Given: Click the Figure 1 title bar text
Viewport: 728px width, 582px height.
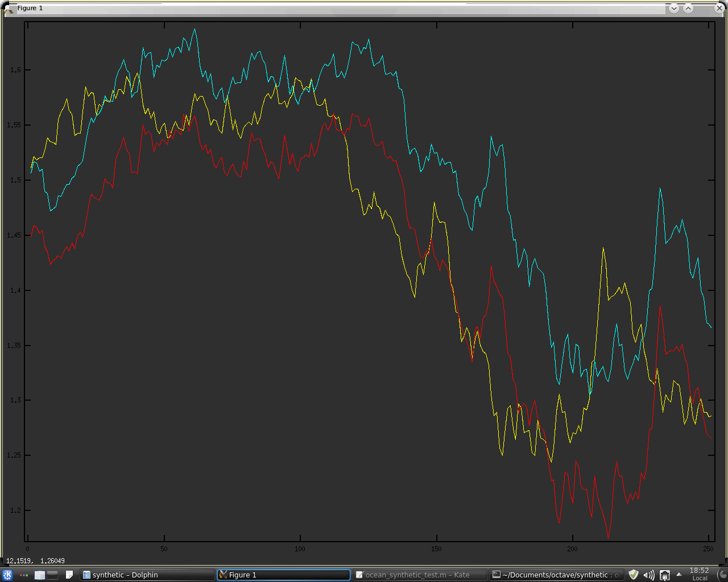Looking at the screenshot, I should pos(30,8).
